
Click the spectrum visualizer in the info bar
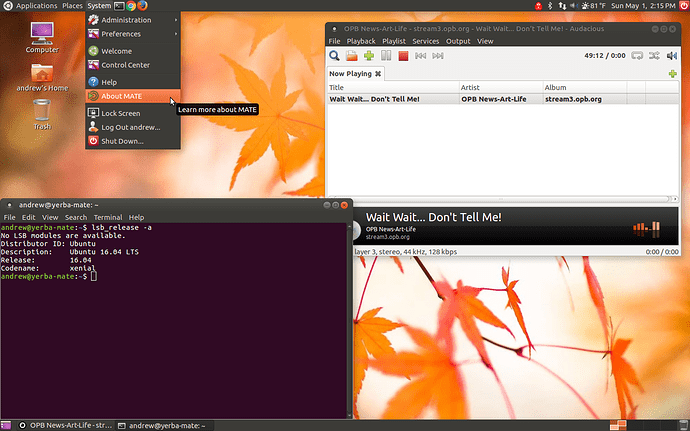tap(646, 228)
